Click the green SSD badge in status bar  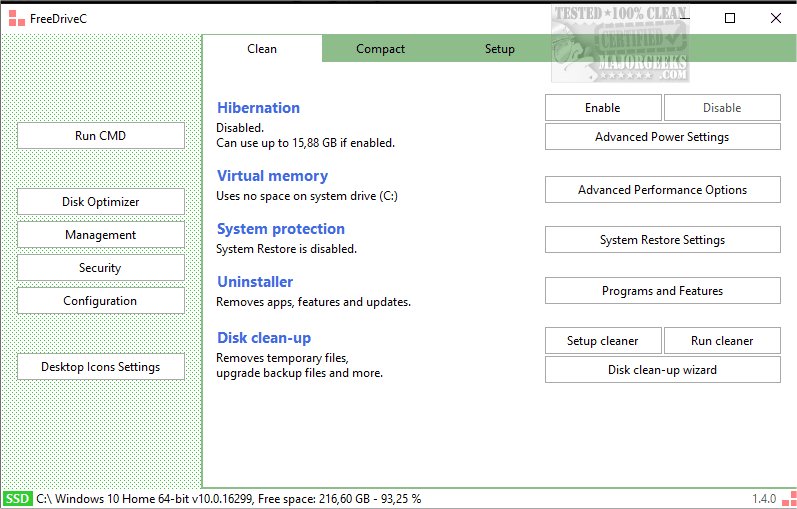click(x=17, y=498)
